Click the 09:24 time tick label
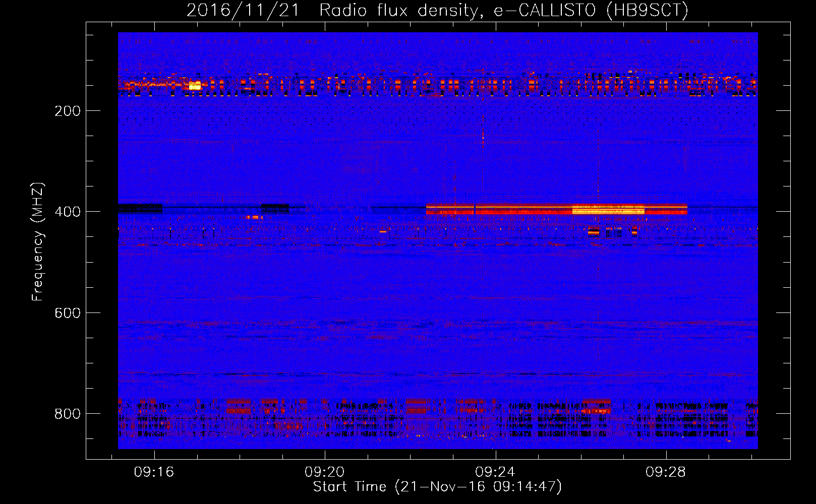This screenshot has height=504, width=816. coord(495,472)
